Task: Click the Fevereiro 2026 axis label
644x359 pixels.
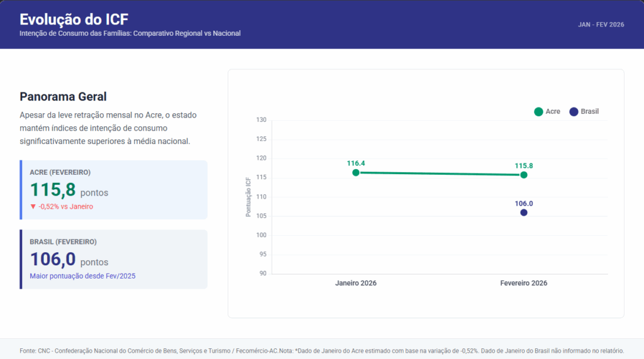Action: click(524, 284)
